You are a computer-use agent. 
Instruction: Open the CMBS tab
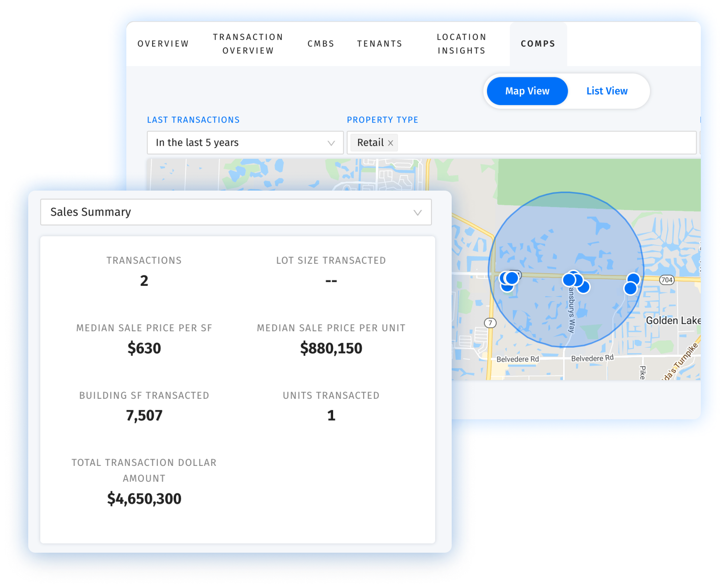click(x=321, y=44)
